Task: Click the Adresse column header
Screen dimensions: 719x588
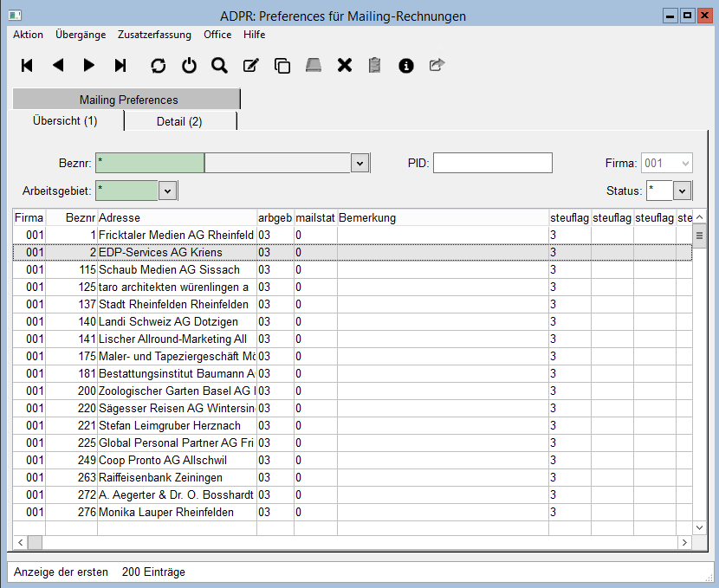Action: click(x=177, y=218)
